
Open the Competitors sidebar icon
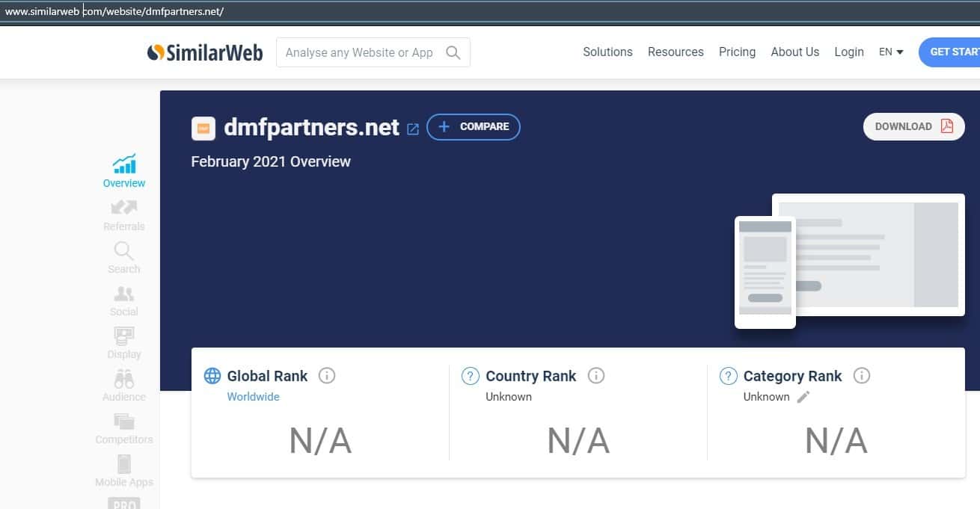point(124,422)
